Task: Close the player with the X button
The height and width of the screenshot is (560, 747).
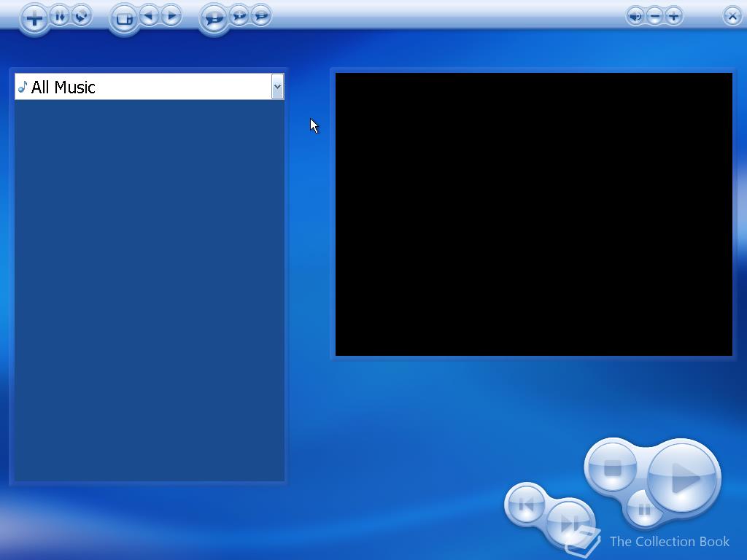Action: pos(732,17)
